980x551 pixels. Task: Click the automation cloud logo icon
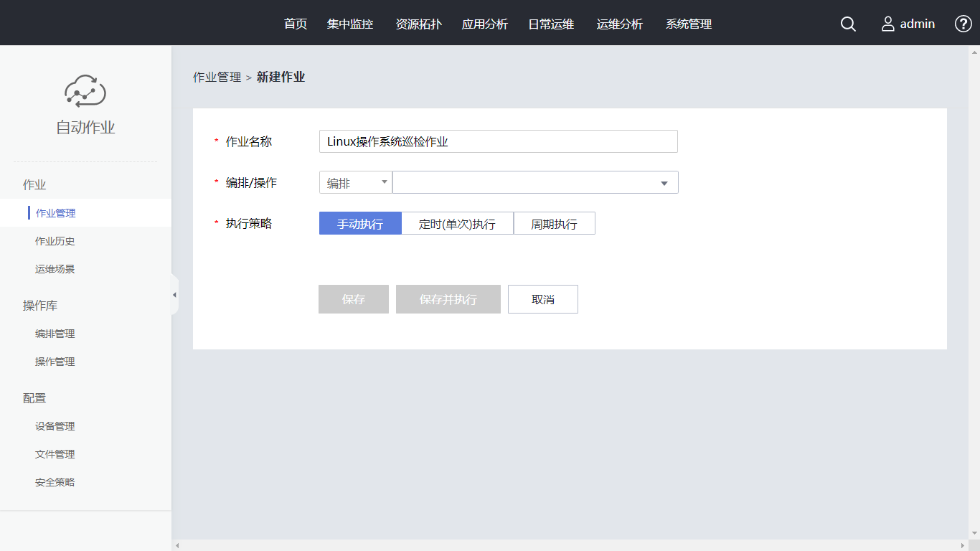click(x=85, y=91)
